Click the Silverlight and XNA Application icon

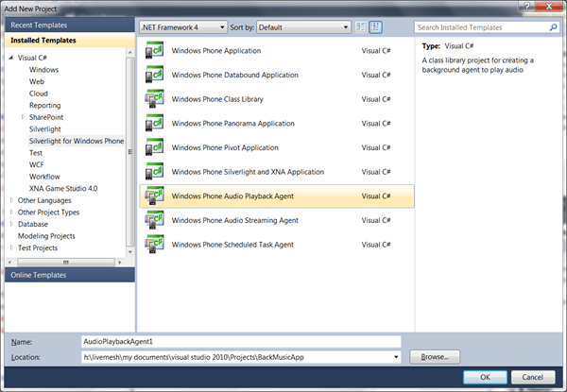coord(154,171)
